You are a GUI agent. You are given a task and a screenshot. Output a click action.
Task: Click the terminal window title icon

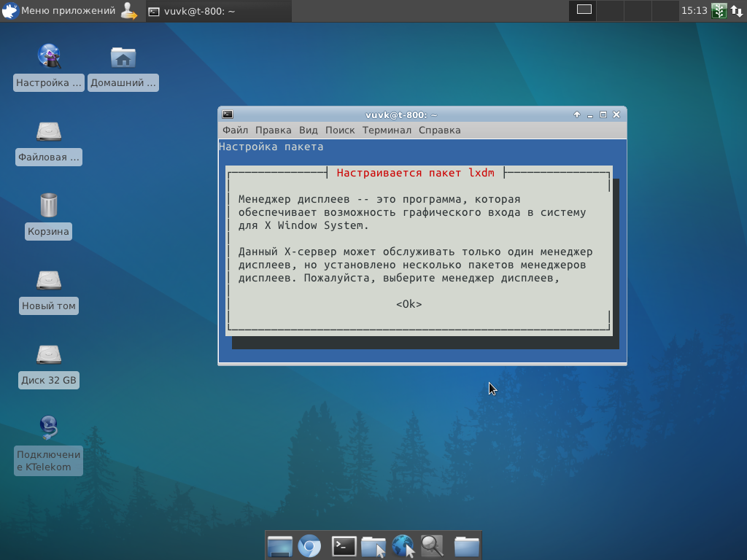(228, 114)
